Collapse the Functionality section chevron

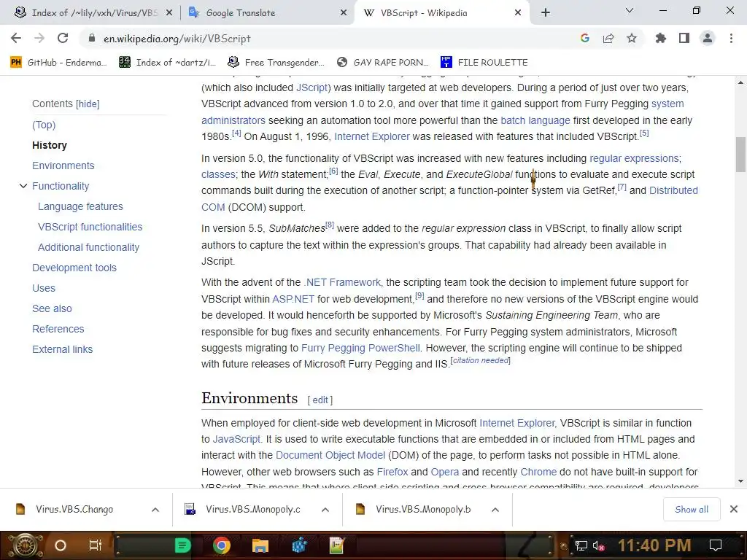click(23, 186)
